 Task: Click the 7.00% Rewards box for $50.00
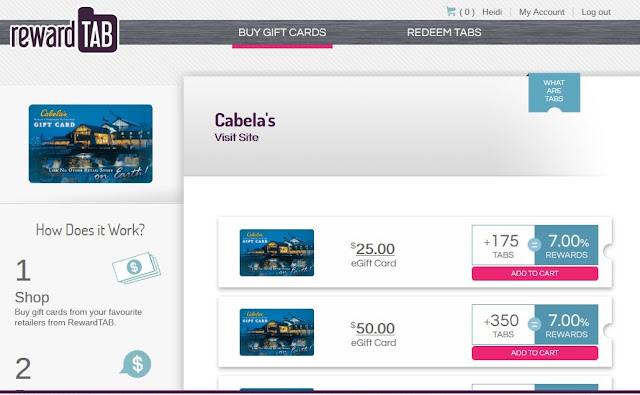(x=567, y=324)
